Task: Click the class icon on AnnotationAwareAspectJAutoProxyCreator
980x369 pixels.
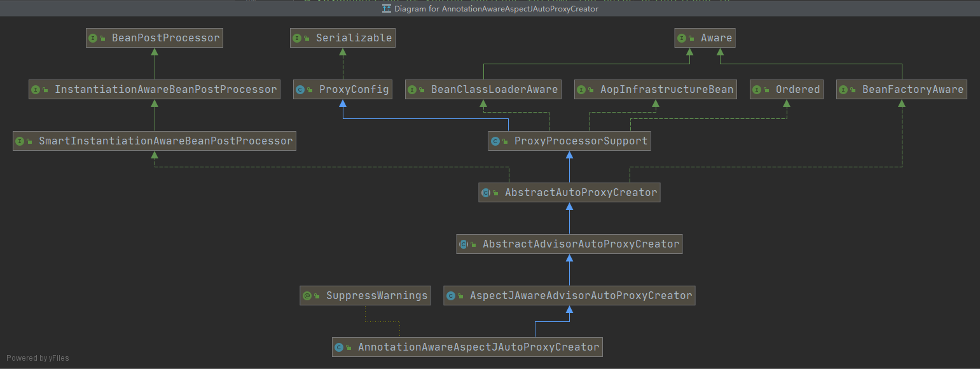Action: coord(339,347)
